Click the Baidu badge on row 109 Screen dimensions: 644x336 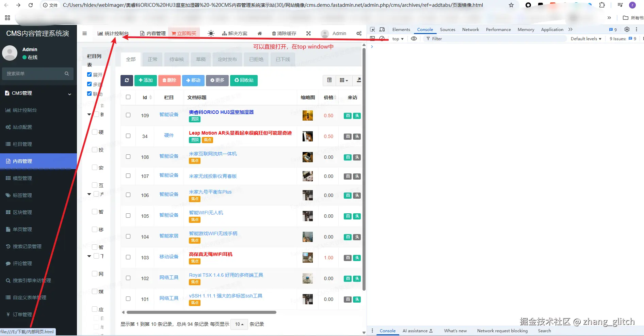[348, 116]
